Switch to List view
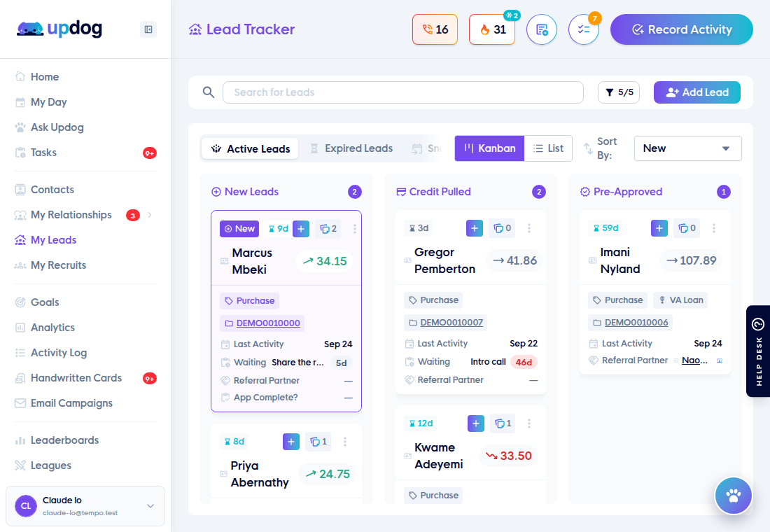The width and height of the screenshot is (770, 532). click(548, 148)
